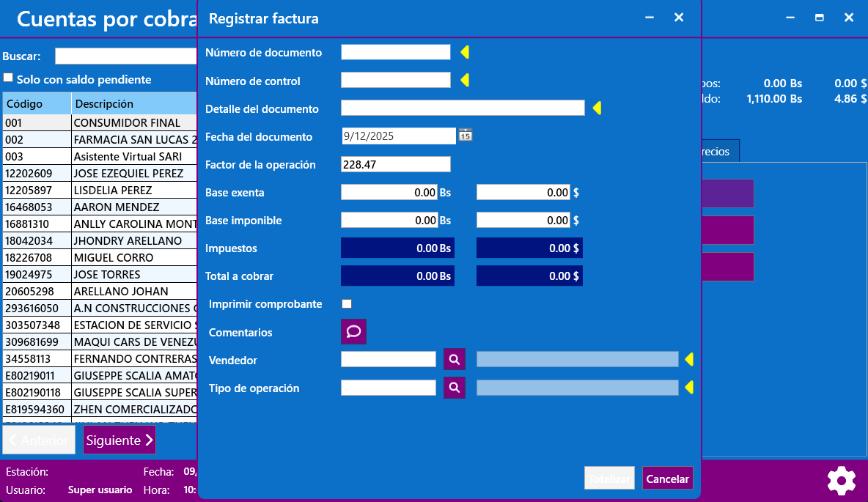Viewport: 868px width, 502px height.
Task: Open the calendar picker for Fecha del documento
Action: [x=466, y=135]
